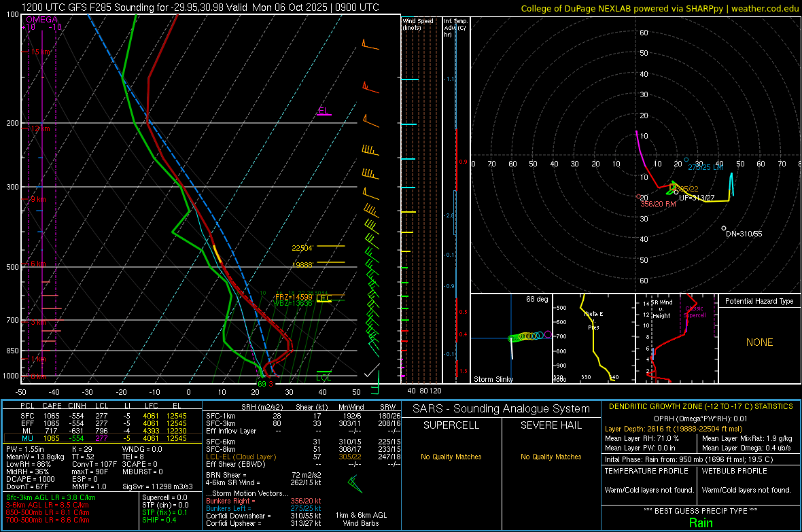Click the SFC-1km shear row
The image size is (802, 532).
(x=303, y=416)
